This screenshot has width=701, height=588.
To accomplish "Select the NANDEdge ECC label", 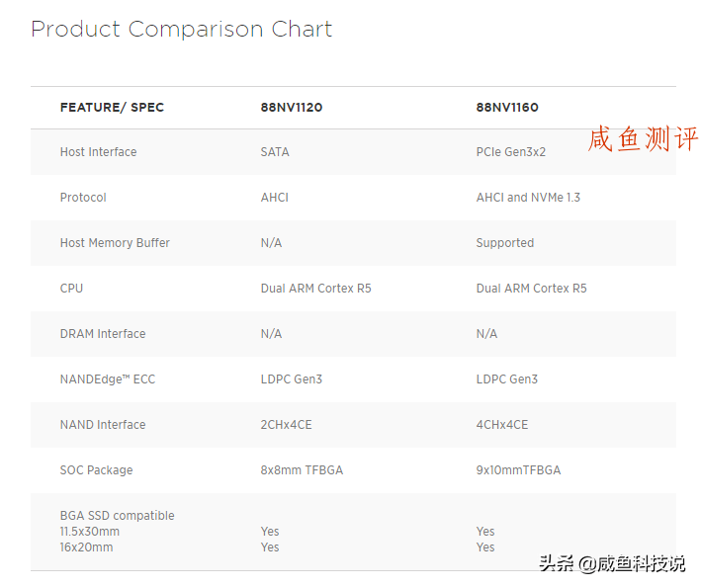I will pyautogui.click(x=108, y=379).
